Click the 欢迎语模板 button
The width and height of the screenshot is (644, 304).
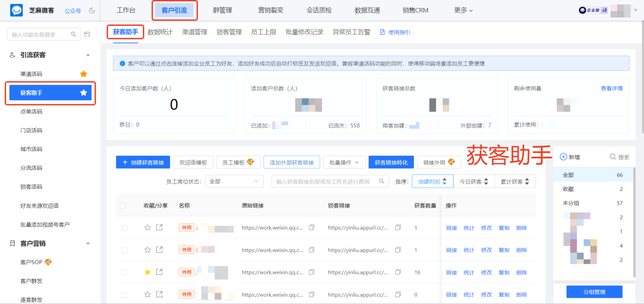[x=193, y=162]
